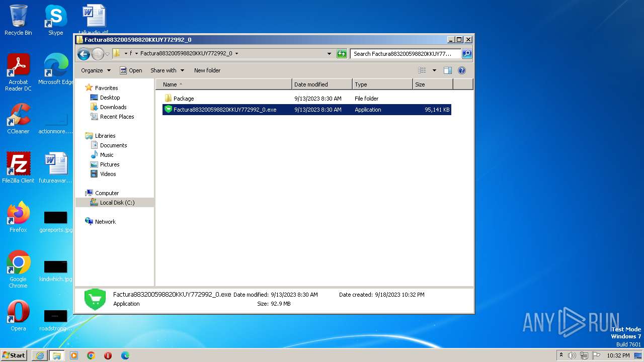The height and width of the screenshot is (362, 644).
Task: Open Action Center flag icon
Action: [x=597, y=355]
